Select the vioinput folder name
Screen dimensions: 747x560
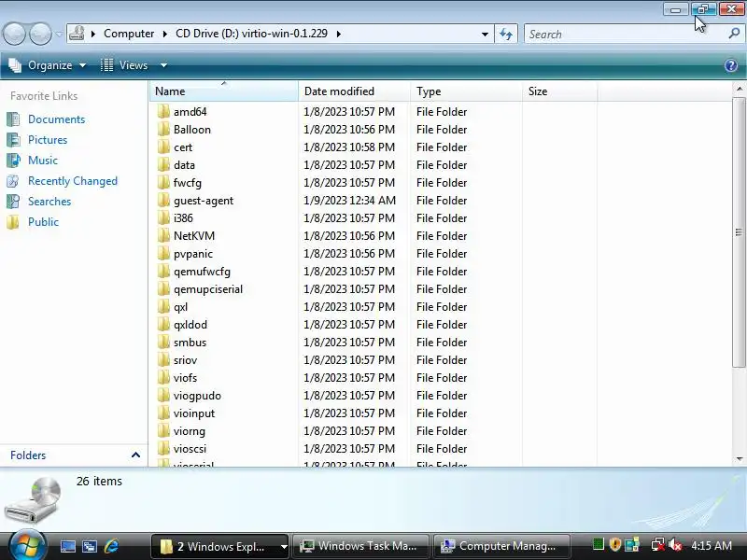[194, 413]
